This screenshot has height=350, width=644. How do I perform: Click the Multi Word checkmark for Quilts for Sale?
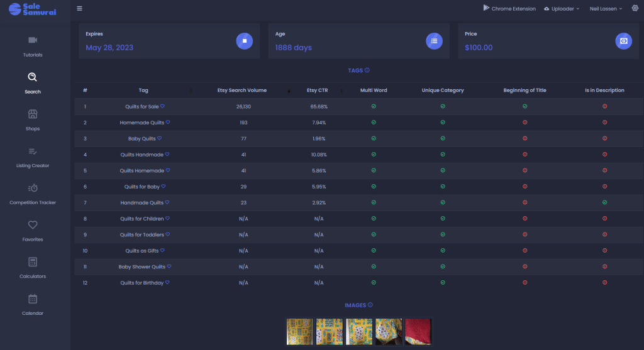[x=374, y=106]
